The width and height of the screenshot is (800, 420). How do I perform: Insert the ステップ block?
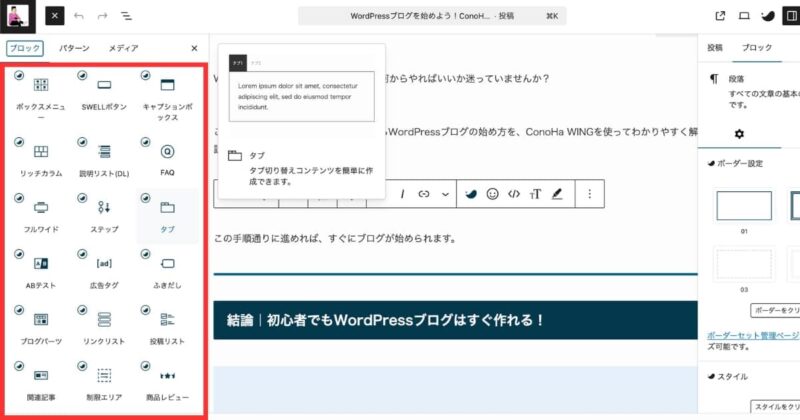pos(104,214)
